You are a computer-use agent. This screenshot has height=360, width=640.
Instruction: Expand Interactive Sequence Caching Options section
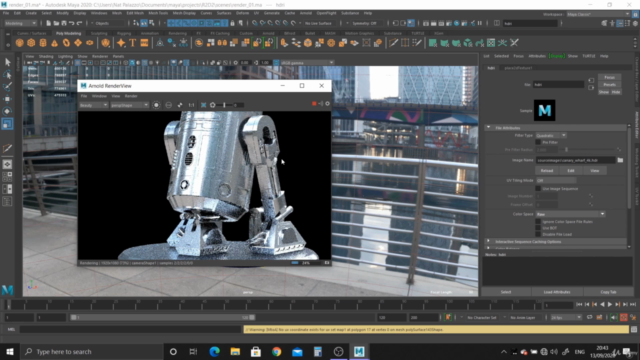click(489, 241)
